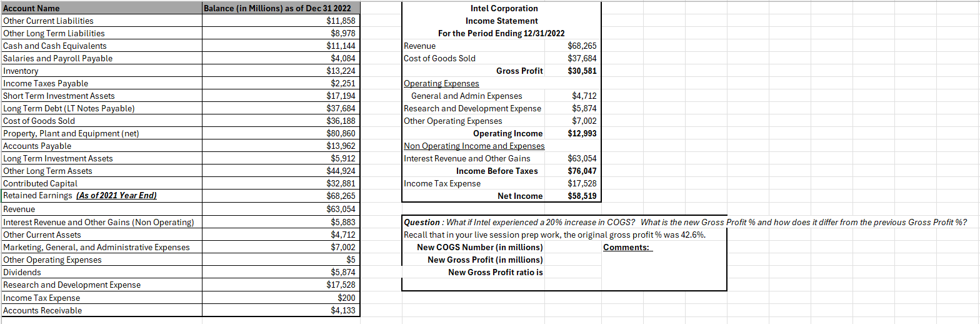980x324 pixels.
Task: Click the 'Accounts Receivable' account cell
Action: (102, 310)
